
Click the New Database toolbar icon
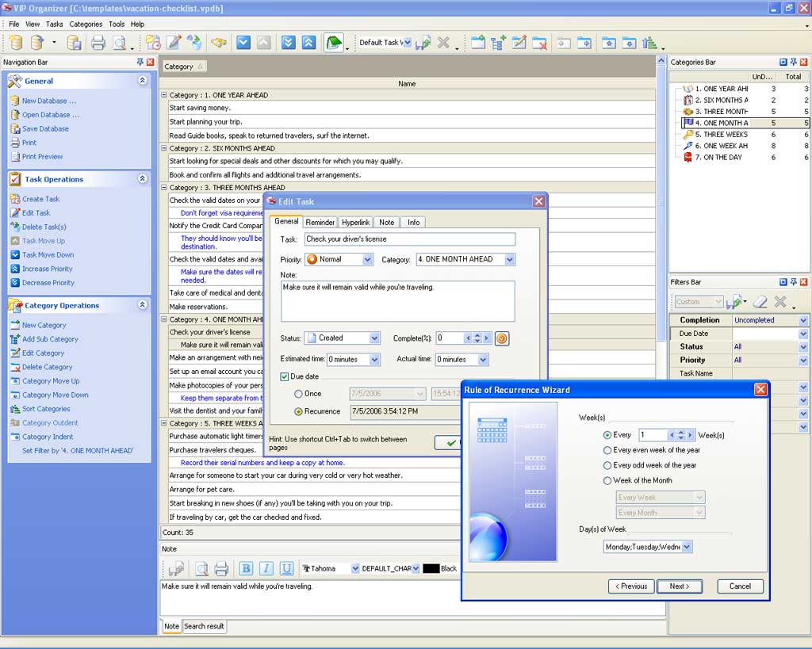click(16, 43)
